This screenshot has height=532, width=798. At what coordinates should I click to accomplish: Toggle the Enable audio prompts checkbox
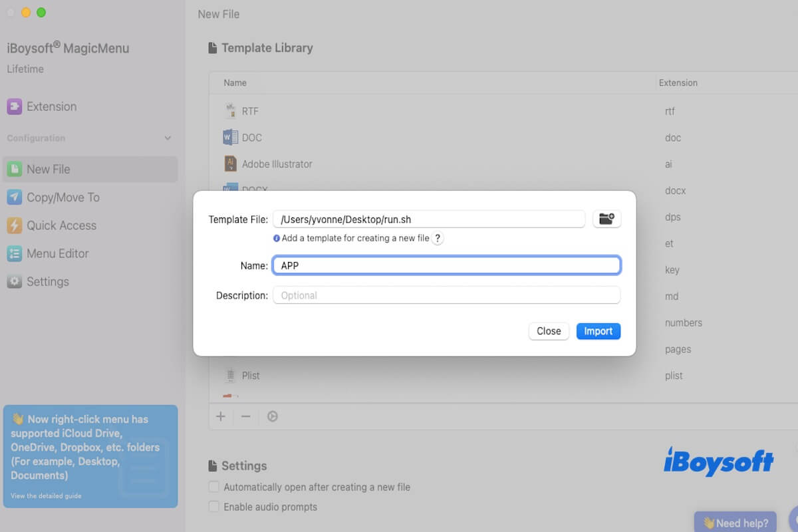click(x=214, y=507)
